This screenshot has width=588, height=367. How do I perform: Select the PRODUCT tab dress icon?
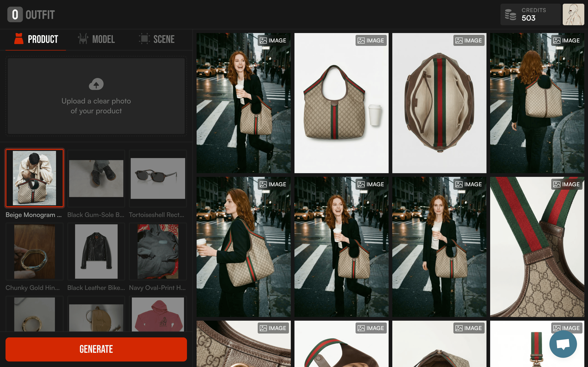[19, 38]
